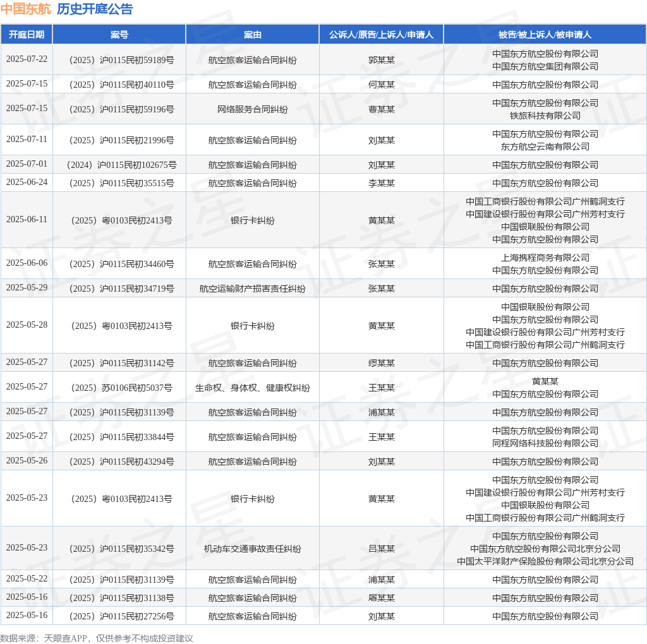The width and height of the screenshot is (647, 644).
Task: Select the 案由 column header
Action: pyautogui.click(x=253, y=35)
